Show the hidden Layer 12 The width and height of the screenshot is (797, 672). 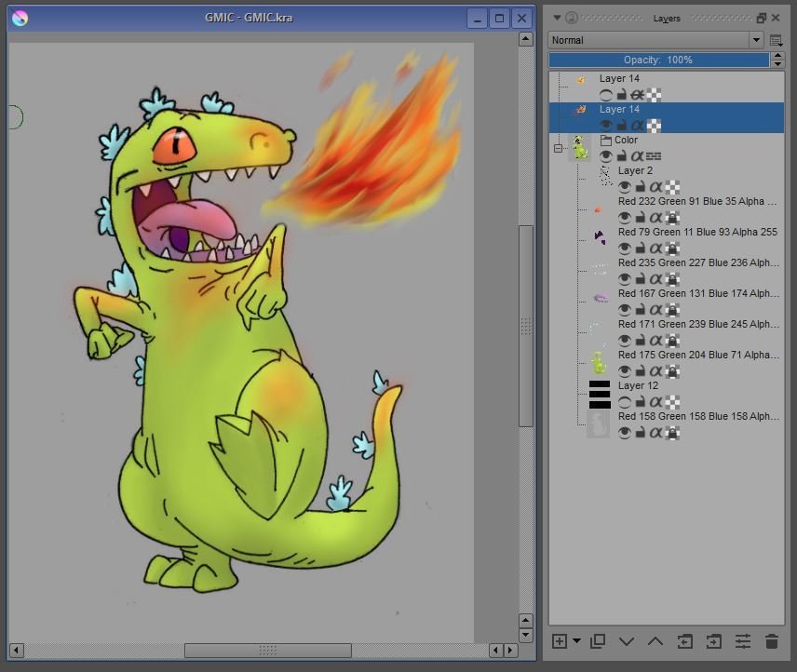(624, 402)
